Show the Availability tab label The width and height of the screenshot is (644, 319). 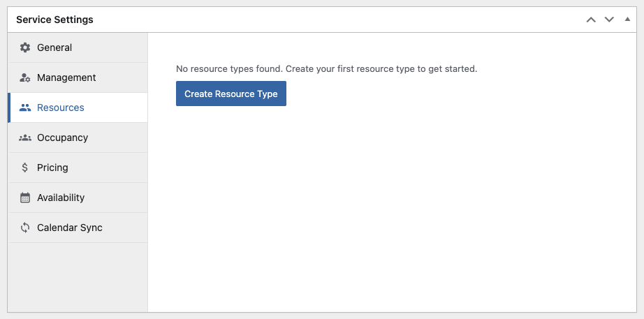pos(61,198)
